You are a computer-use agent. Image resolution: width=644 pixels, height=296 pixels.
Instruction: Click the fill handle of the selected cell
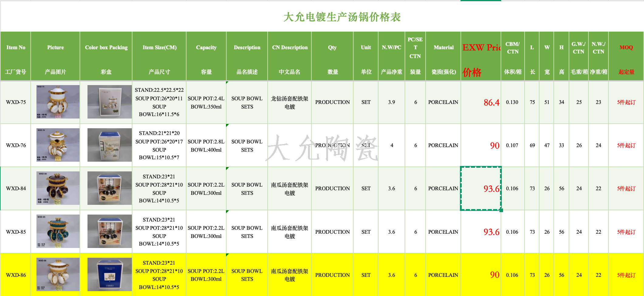501,210
